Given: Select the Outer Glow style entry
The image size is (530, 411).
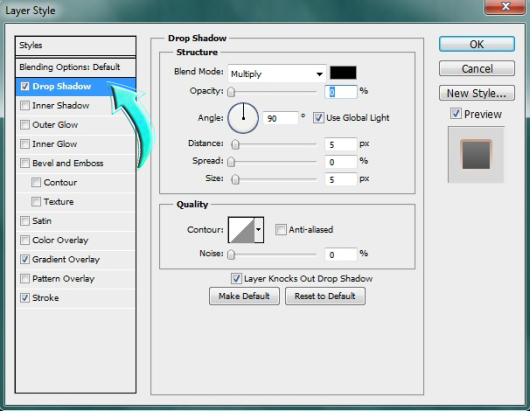Looking at the screenshot, I should coord(76,125).
